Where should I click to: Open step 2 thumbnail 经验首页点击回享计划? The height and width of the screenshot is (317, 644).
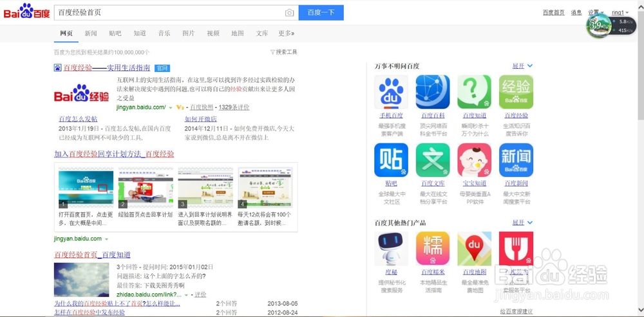coord(146,187)
